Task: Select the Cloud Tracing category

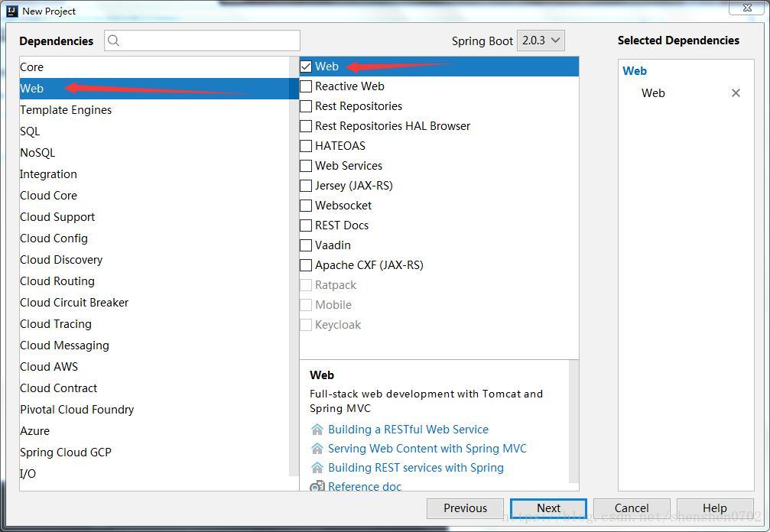Action: 154,324
